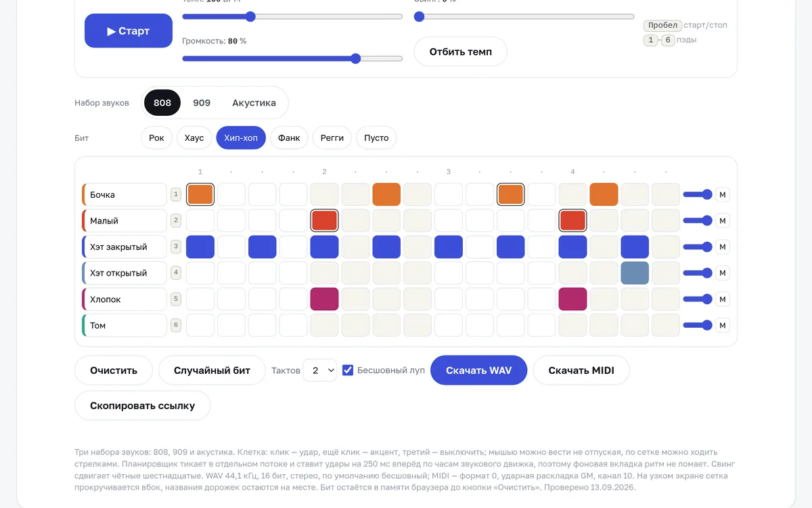Image resolution: width=812 pixels, height=508 pixels.
Task: Load the Рок beat preset
Action: [x=157, y=138]
